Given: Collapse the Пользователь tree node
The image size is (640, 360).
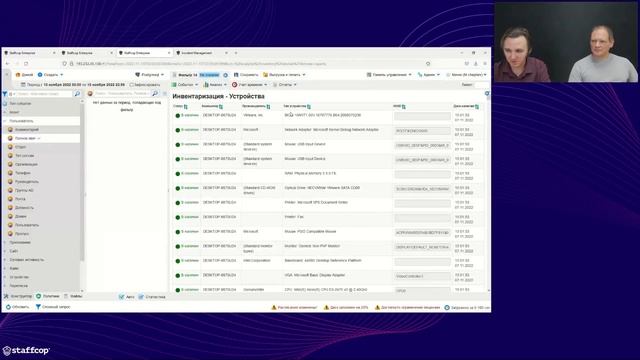Looking at the screenshot, I should (x=5, y=121).
